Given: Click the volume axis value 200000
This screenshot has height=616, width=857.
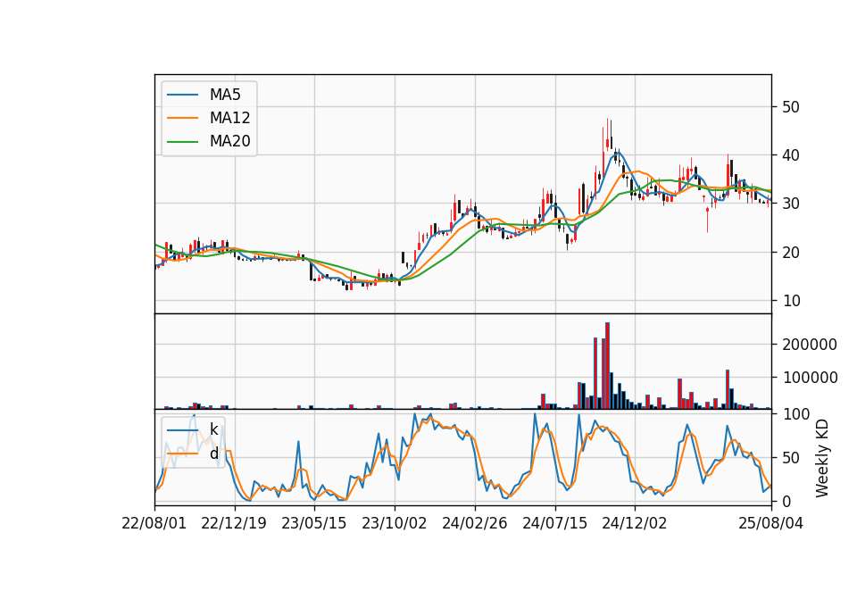Looking at the screenshot, I should 810,345.
